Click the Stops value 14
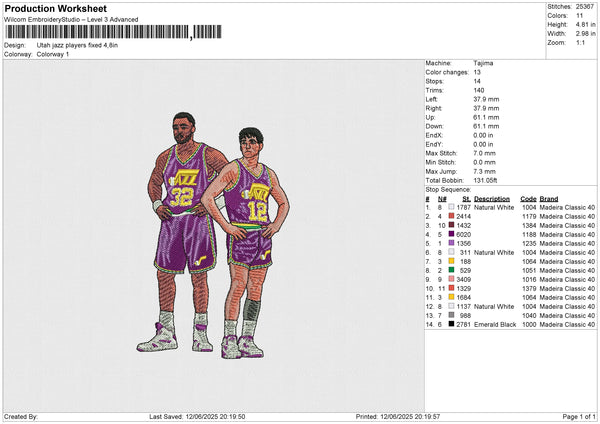This screenshot has height=424, width=600. (x=477, y=81)
